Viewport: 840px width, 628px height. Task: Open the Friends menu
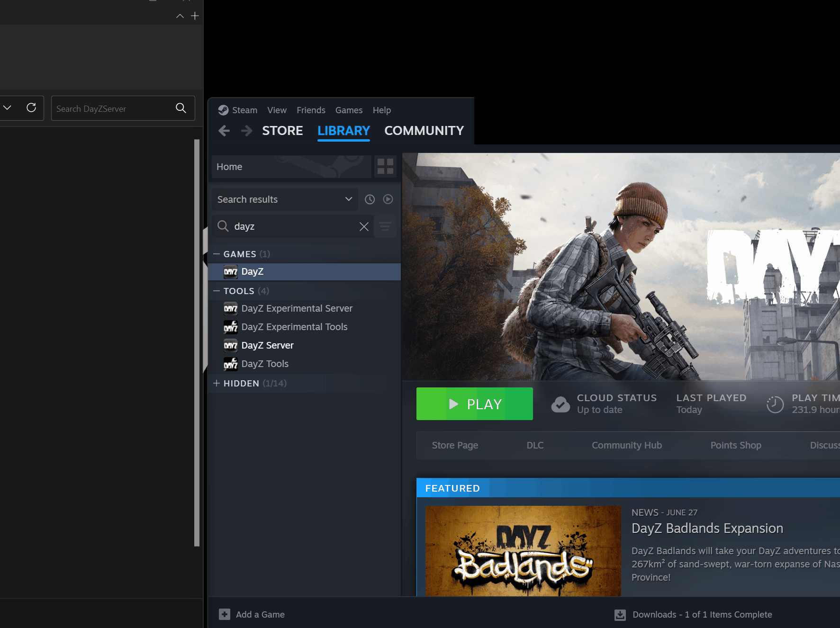pyautogui.click(x=311, y=110)
